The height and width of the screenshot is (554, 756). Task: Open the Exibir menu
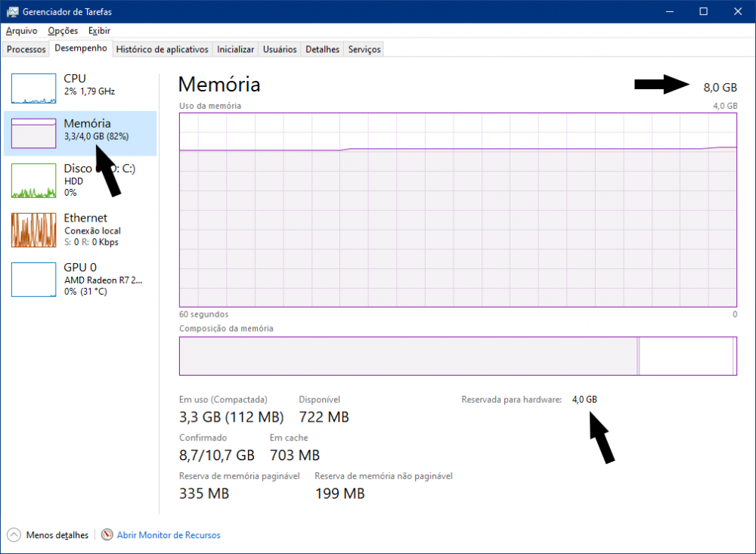click(99, 31)
